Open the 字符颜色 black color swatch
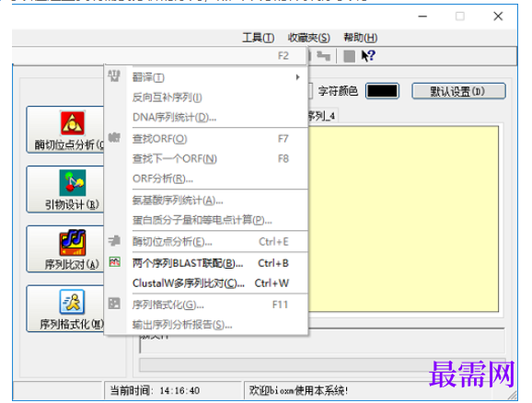Screen dimensions: 532x403 coord(382,91)
